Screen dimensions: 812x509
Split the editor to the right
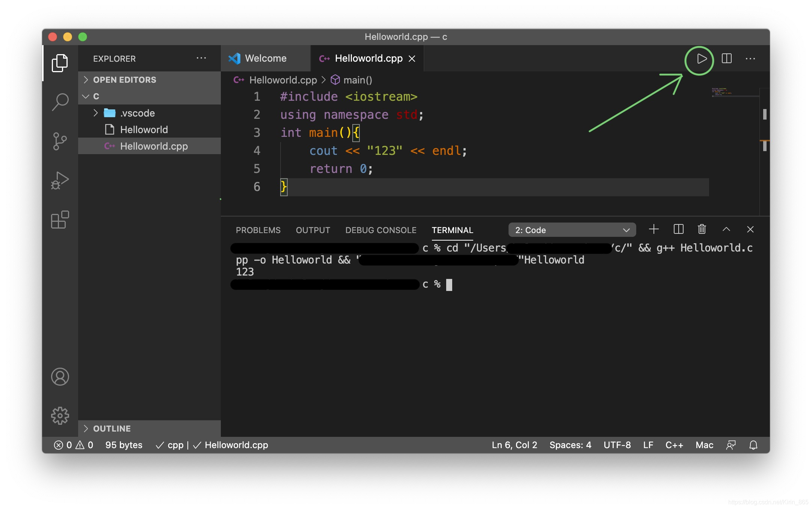[x=726, y=59]
